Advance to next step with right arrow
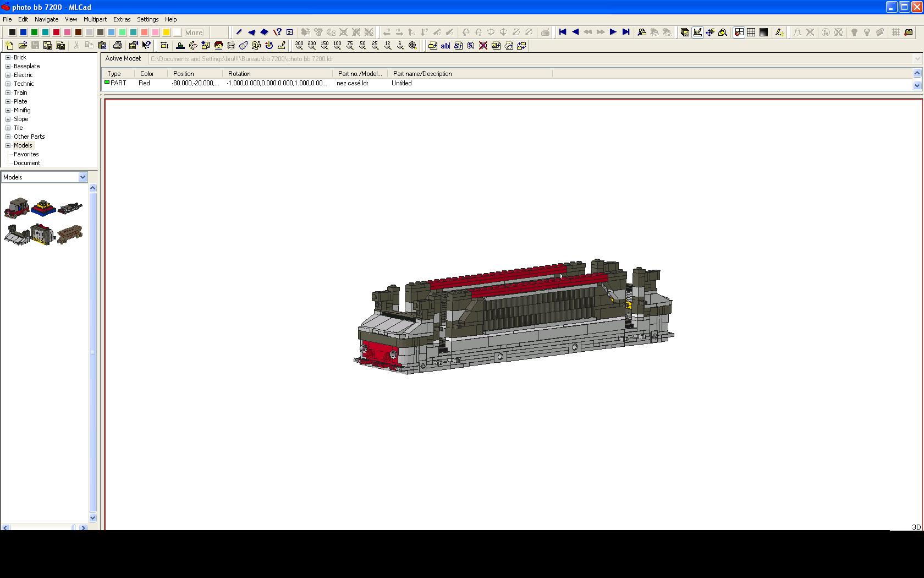The image size is (924, 578). [613, 32]
